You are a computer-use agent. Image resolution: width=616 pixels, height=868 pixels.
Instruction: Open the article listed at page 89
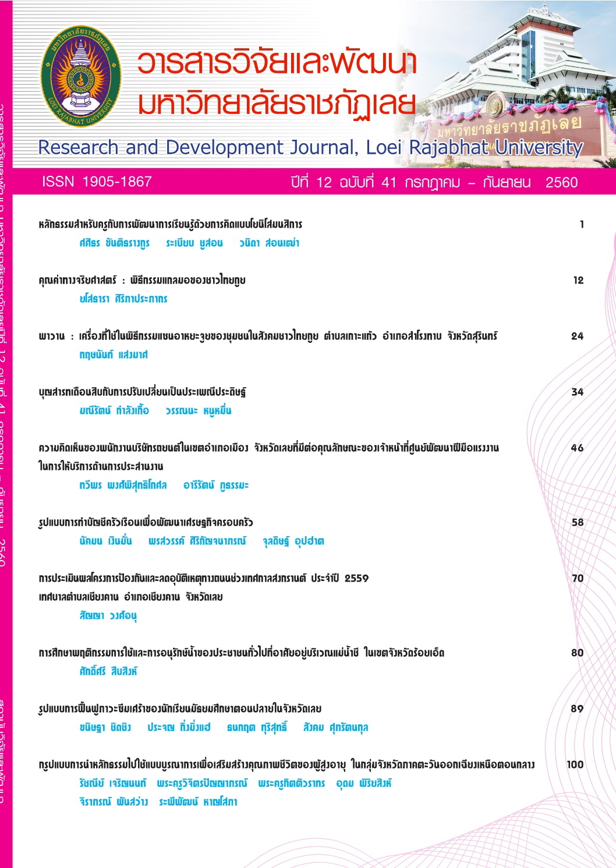click(179, 708)
